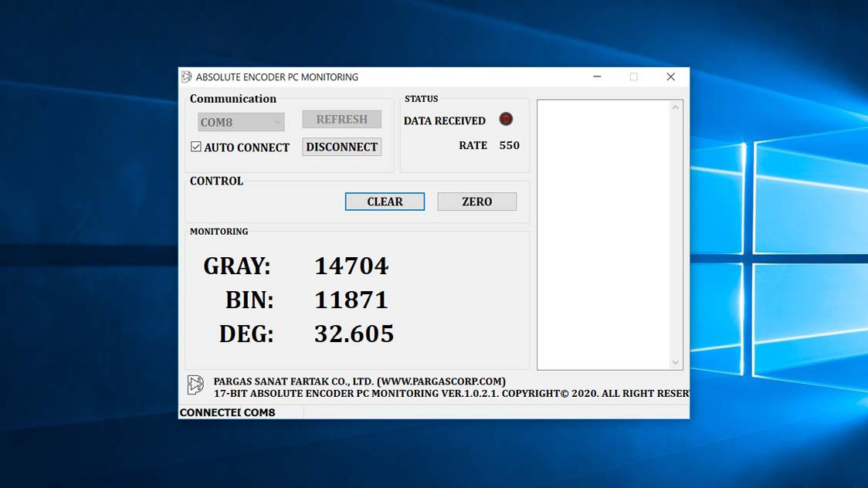868x488 pixels.
Task: Click the DEG reading 32.605
Action: tap(354, 334)
